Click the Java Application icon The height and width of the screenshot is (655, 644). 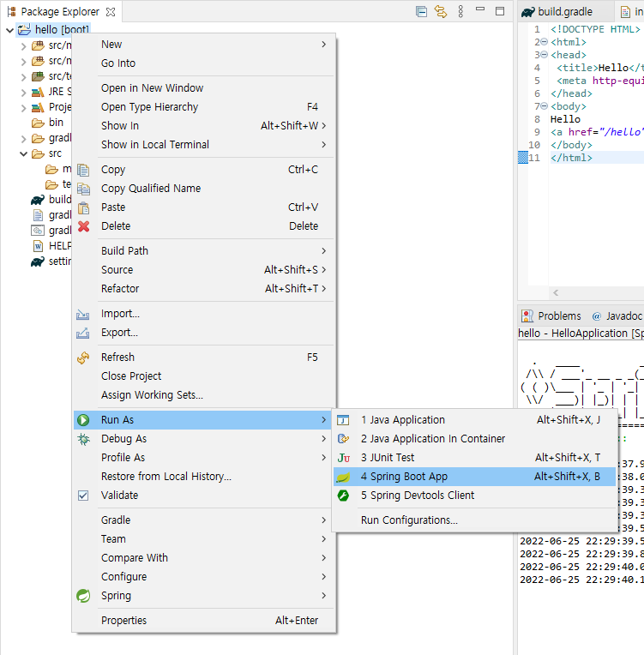343,420
